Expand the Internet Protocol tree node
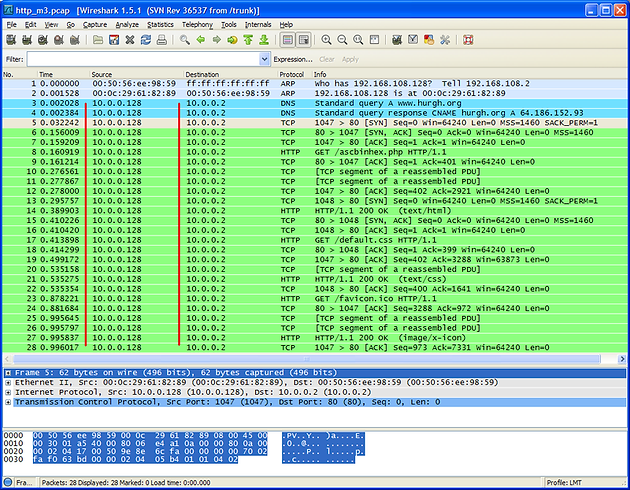This screenshot has width=630, height=490. pyautogui.click(x=8, y=392)
